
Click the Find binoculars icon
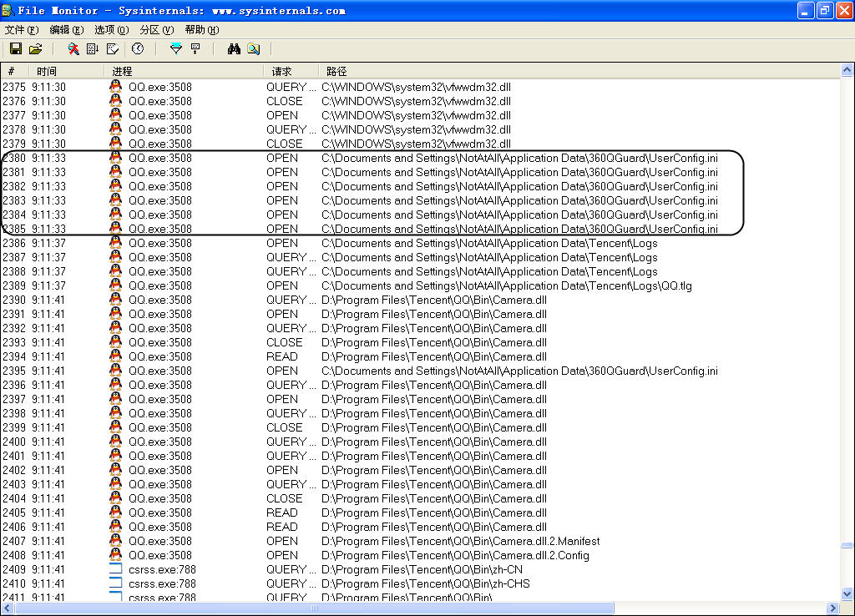[234, 49]
